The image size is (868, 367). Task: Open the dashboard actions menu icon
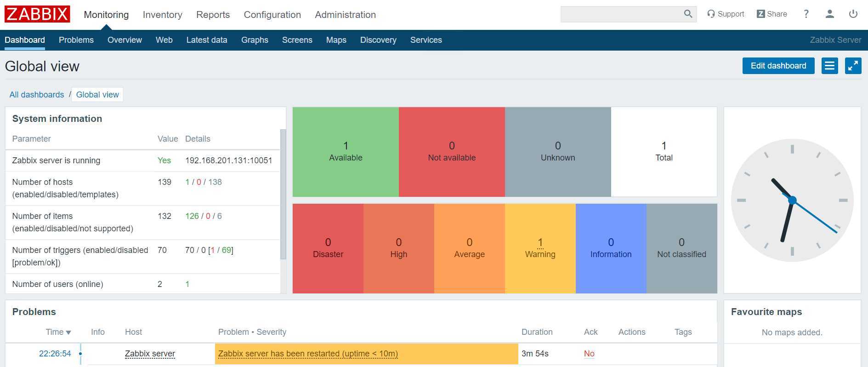[x=829, y=66]
